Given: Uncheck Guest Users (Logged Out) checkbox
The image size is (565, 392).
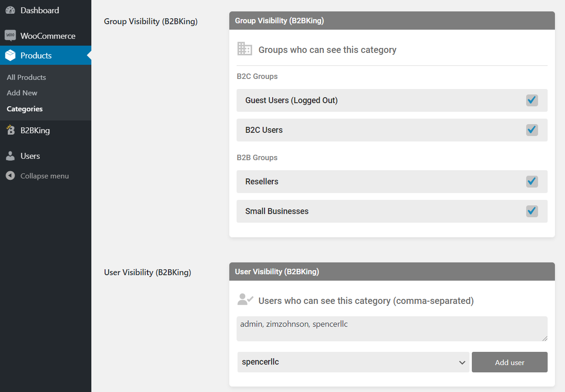Looking at the screenshot, I should pos(532,100).
